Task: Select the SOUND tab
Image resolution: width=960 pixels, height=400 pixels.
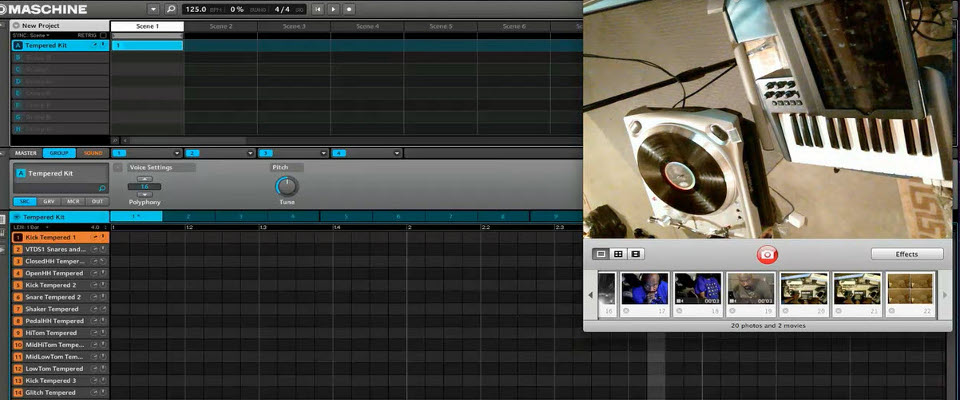Action: [x=93, y=153]
